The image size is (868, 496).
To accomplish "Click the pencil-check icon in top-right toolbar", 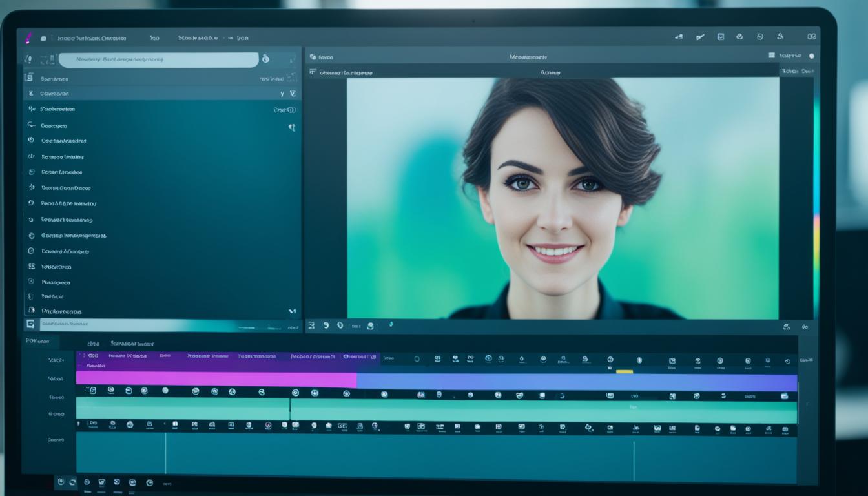I will coord(700,37).
